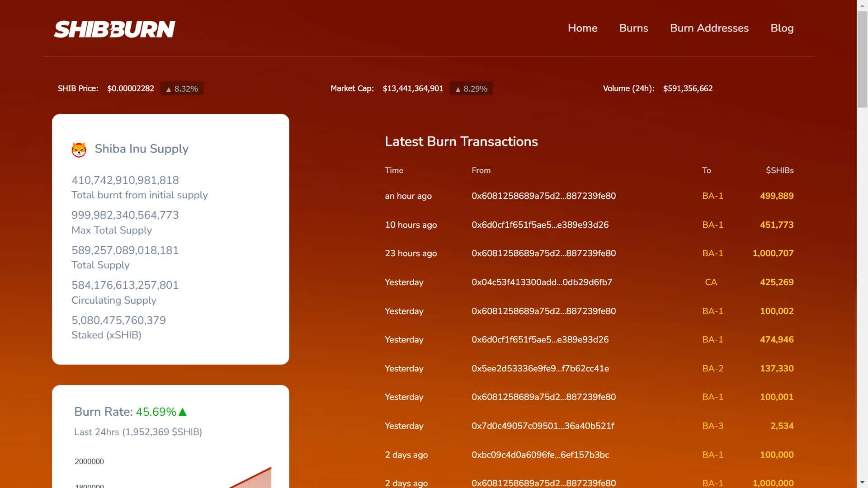The width and height of the screenshot is (868, 488).
Task: Click the 999,982,340,564,773 max supply value
Action: (125, 215)
